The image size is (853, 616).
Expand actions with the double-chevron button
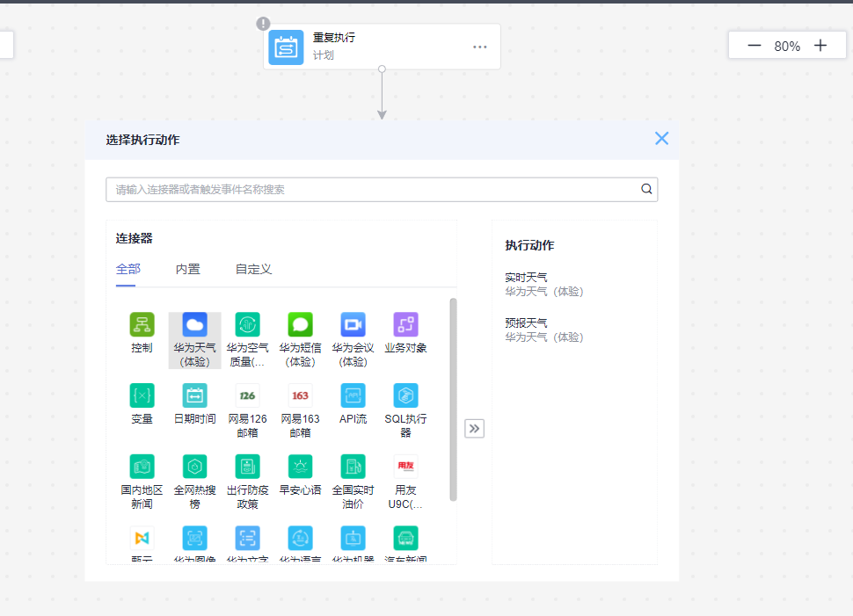coord(474,429)
